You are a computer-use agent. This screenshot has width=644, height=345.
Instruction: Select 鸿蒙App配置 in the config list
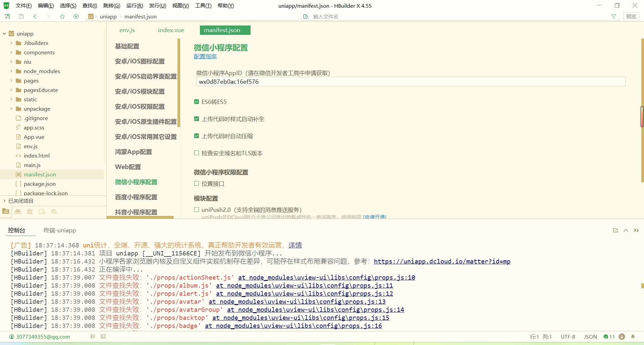point(133,152)
